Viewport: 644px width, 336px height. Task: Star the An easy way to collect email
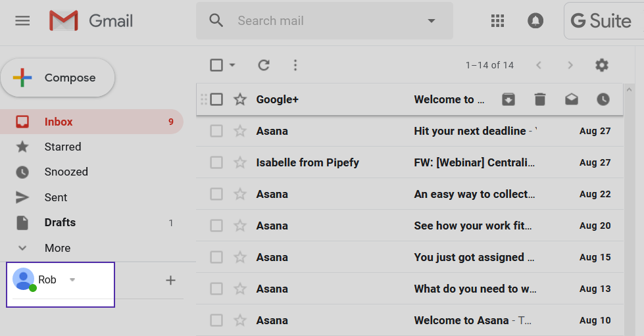240,194
